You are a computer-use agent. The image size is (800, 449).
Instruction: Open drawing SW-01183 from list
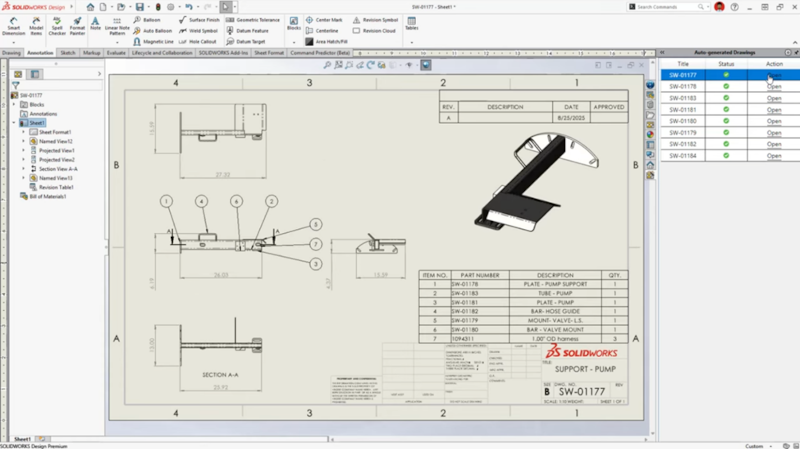[774, 98]
